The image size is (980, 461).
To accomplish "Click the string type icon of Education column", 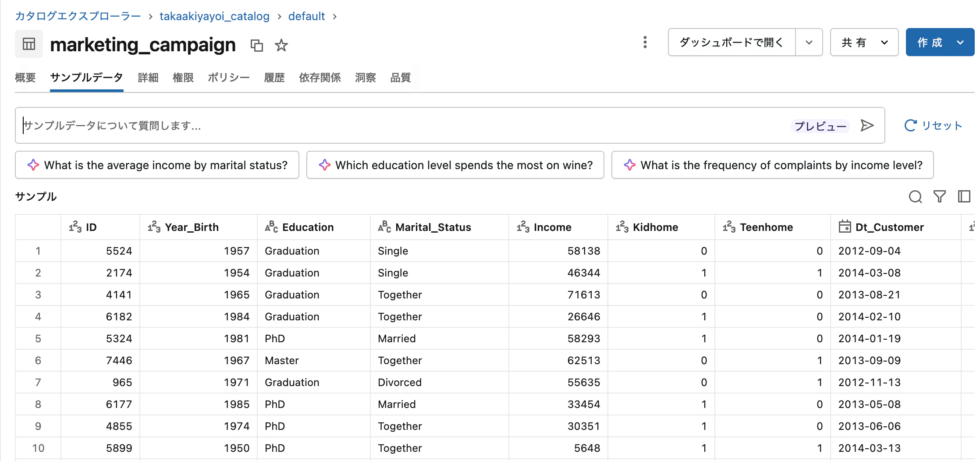I will click(x=271, y=227).
